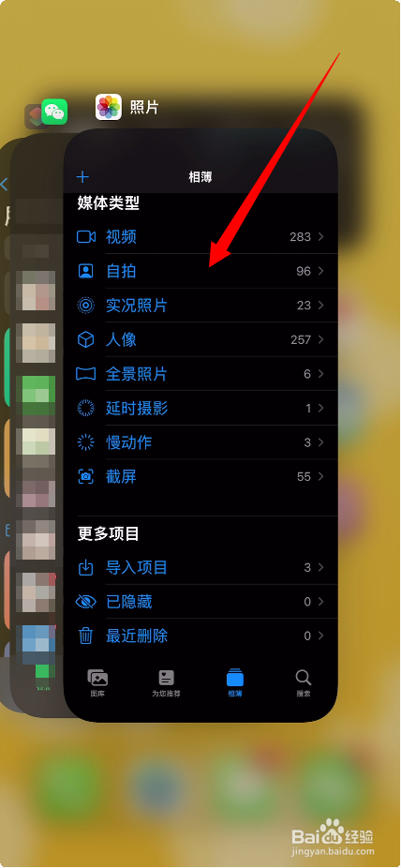Expand the 导入项目 row chevron
The width and height of the screenshot is (401, 868).
coord(321,567)
